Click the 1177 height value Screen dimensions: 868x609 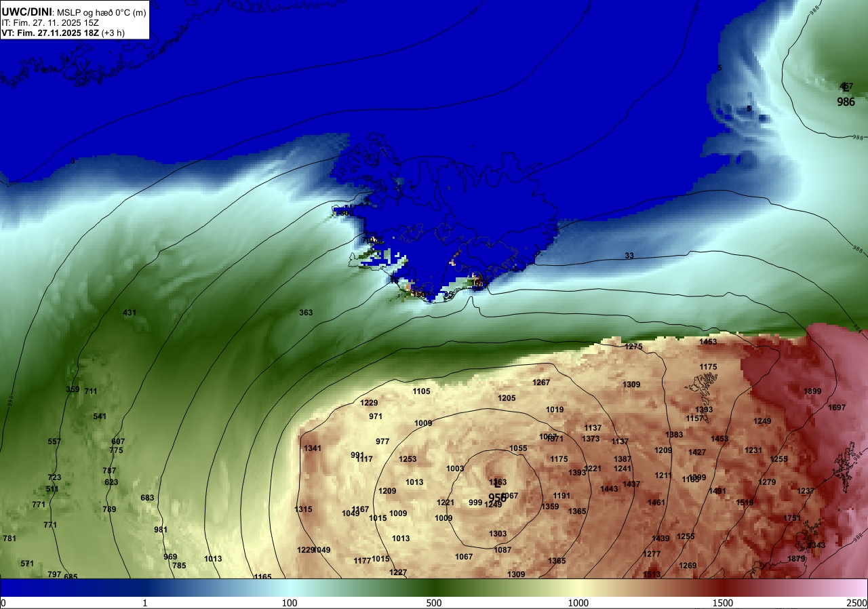pyautogui.click(x=362, y=561)
